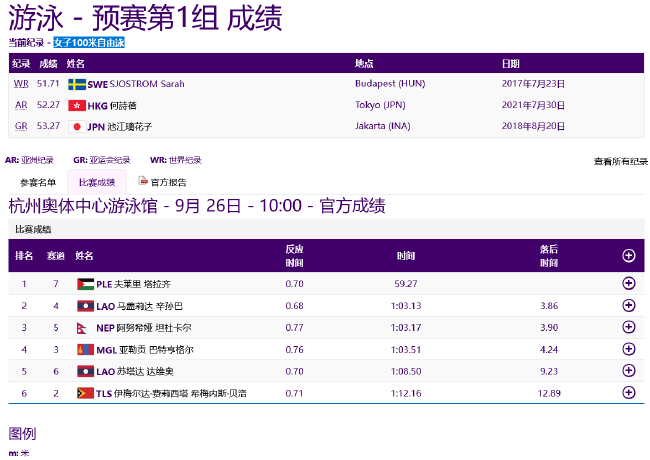
Task: Switch to the 参赛名单 tab
Action: 38,182
